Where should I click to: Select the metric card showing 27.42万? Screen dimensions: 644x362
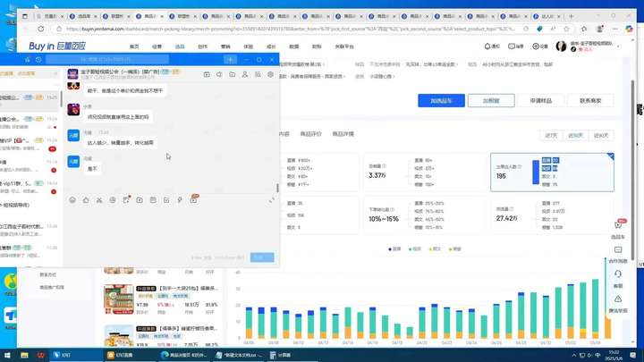tap(552, 215)
